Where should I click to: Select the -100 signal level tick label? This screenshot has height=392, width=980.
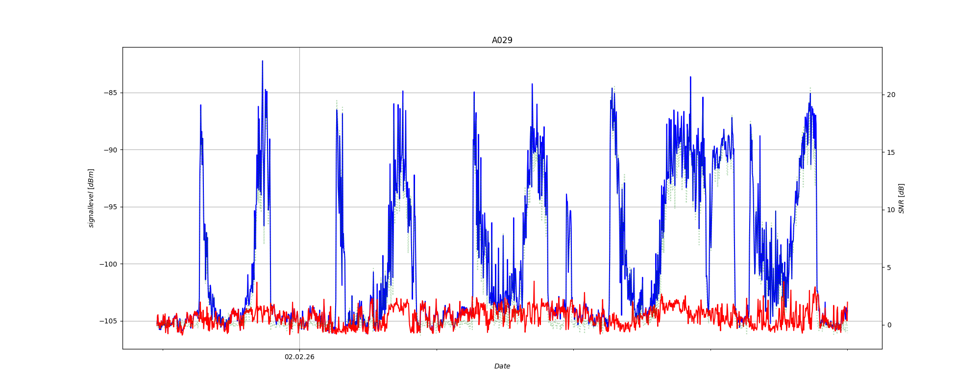(109, 264)
